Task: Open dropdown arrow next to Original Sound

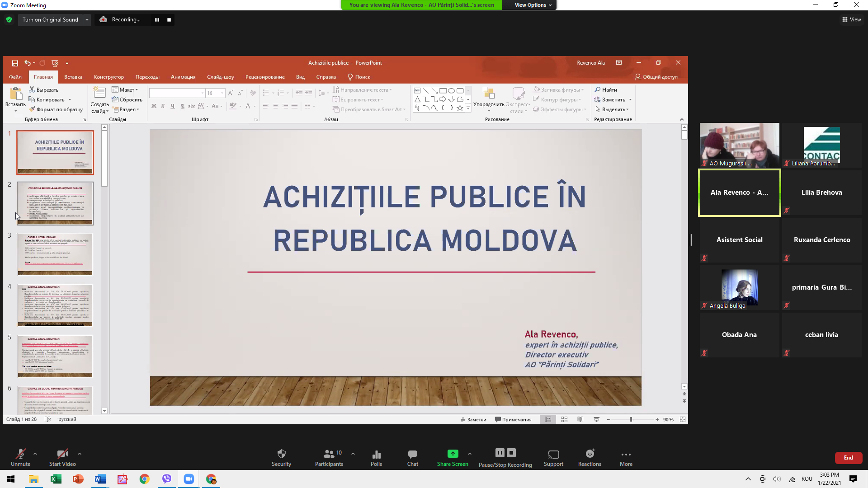Action: click(87, 20)
